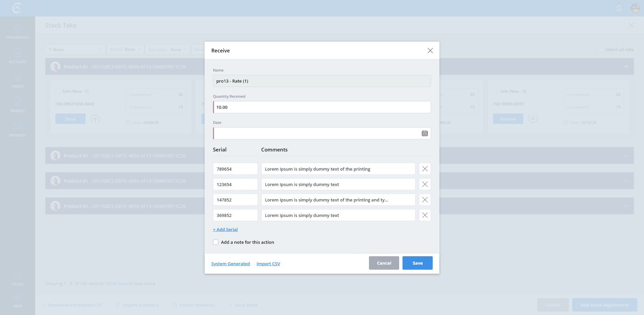The height and width of the screenshot is (315, 644).
Task: Go to Invoice in sidebar
Action: pyautogui.click(x=17, y=105)
